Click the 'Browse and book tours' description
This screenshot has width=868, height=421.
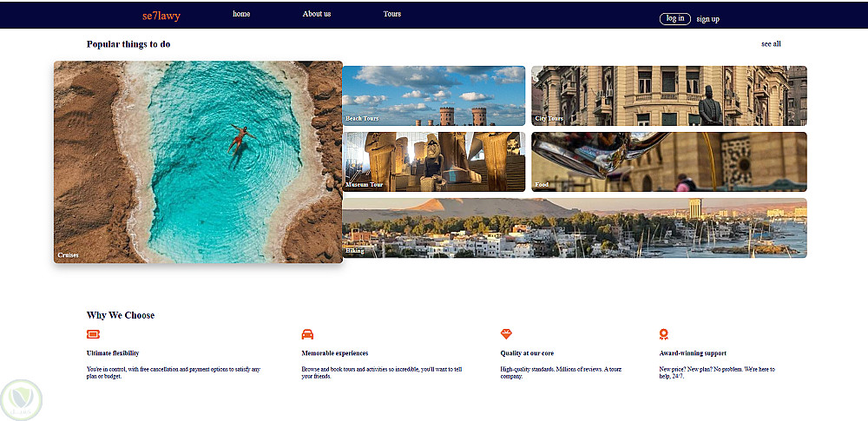[382, 372]
